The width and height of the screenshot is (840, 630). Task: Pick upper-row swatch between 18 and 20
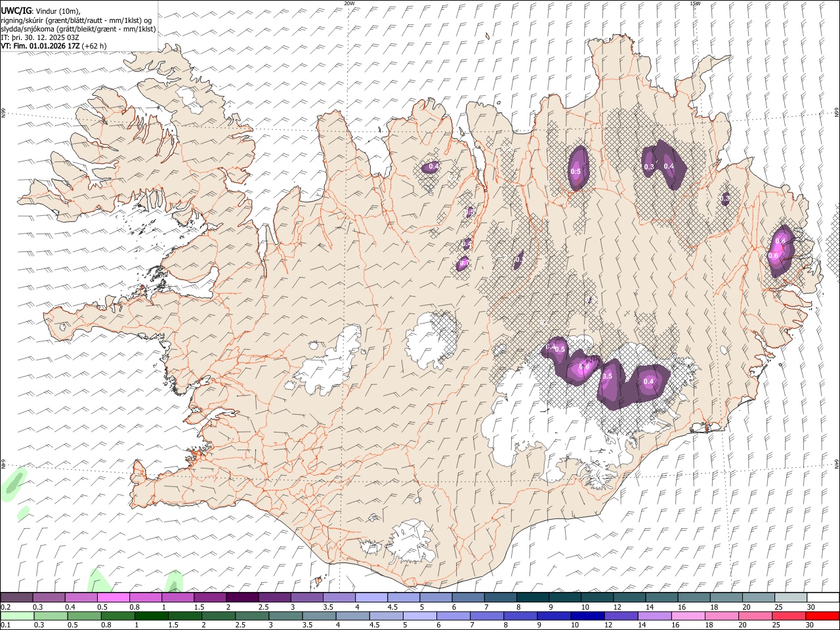click(x=726, y=597)
